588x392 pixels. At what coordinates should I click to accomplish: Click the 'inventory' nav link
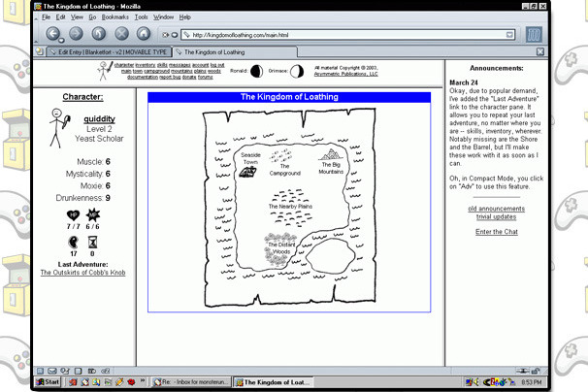tap(146, 65)
